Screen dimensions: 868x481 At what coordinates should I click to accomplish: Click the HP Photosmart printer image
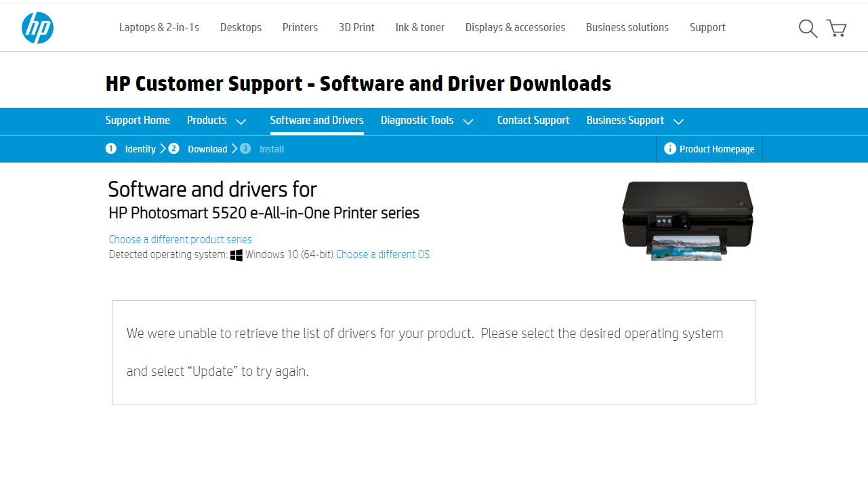(x=688, y=220)
